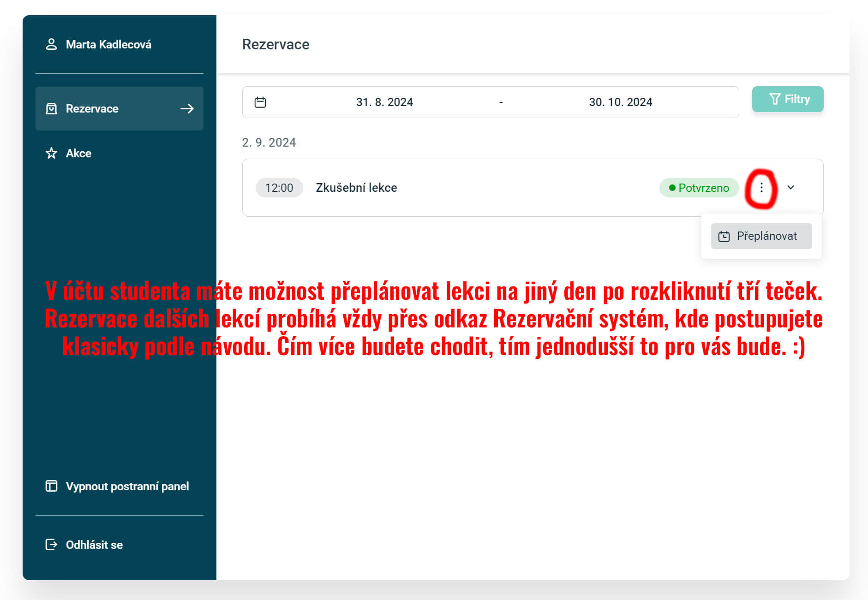Click the logout icon beside Odhlásit se
868x600 pixels.
51,545
